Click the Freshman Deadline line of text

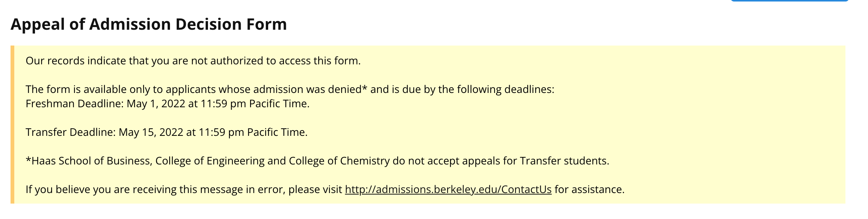[167, 103]
